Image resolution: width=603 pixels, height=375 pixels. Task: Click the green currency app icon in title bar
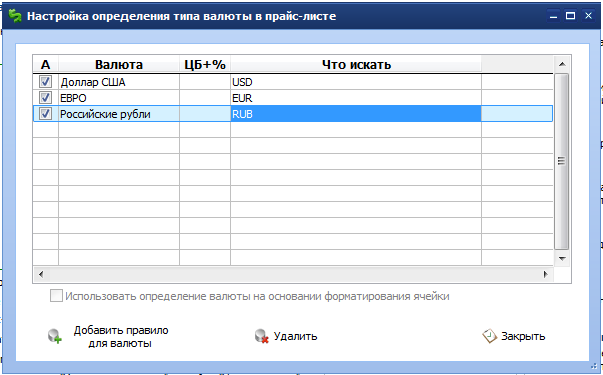pyautogui.click(x=15, y=16)
